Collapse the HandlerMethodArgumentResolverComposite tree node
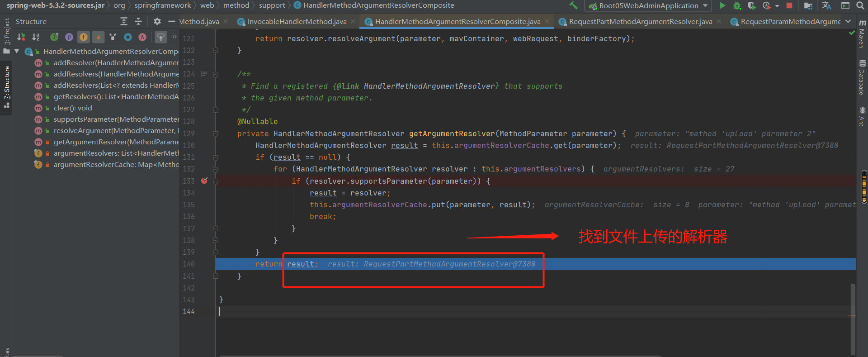Viewport: 868px width, 357px height. tap(17, 51)
